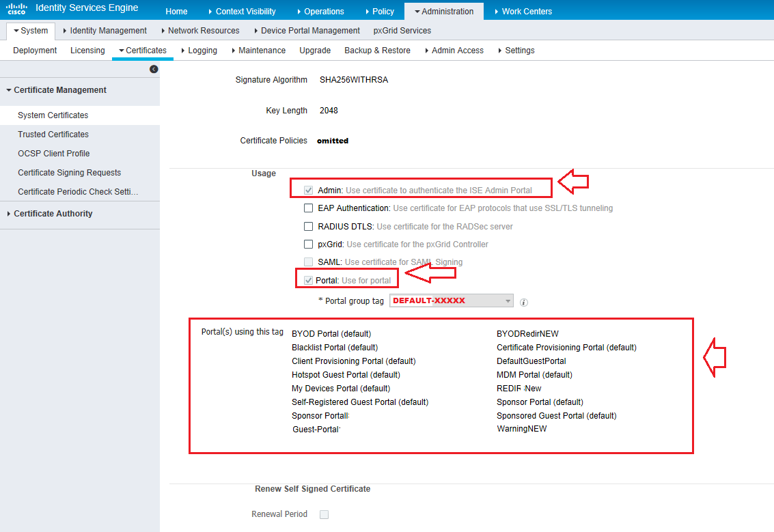Viewport: 774px width, 532px height.
Task: Expand the Identity Management submenu
Action: 105,31
